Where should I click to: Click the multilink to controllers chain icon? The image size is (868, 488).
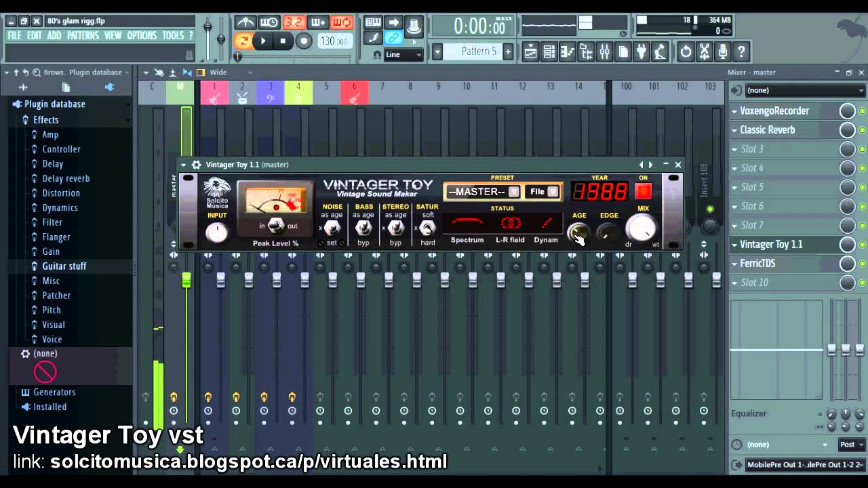(x=393, y=38)
